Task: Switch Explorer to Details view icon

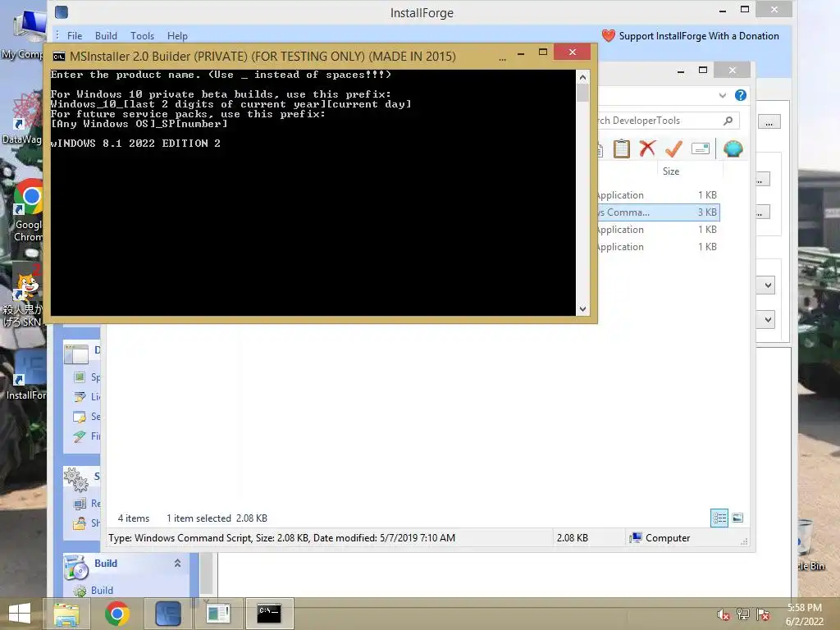Action: (719, 518)
